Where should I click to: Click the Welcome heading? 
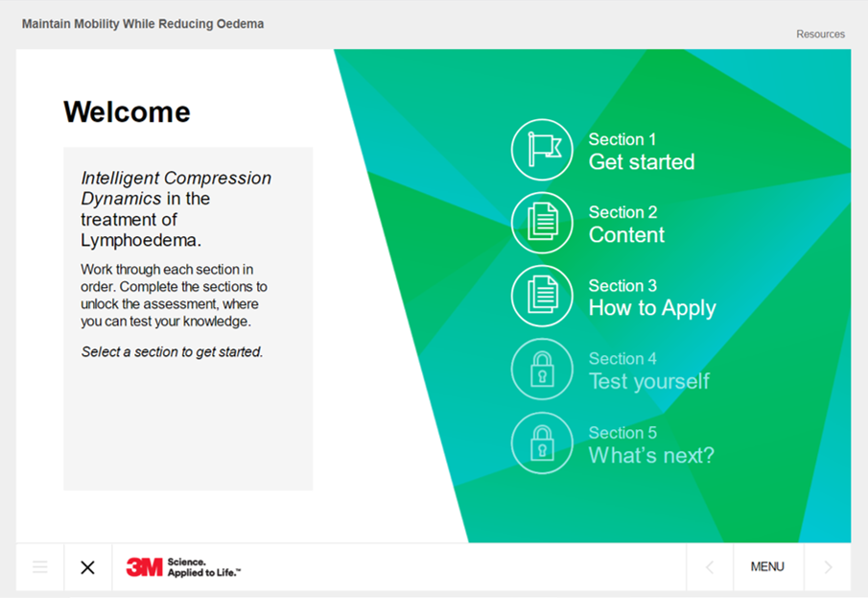tap(127, 112)
